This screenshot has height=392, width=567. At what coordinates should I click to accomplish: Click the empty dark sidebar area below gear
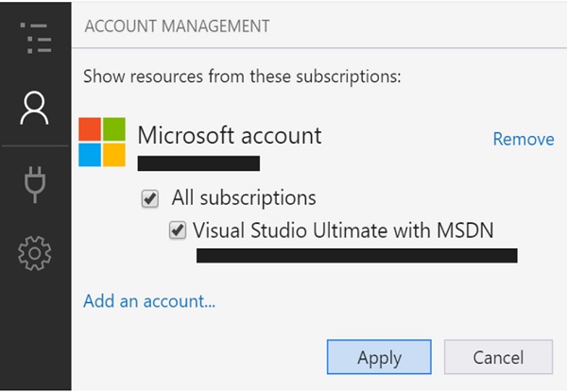[x=35, y=331]
